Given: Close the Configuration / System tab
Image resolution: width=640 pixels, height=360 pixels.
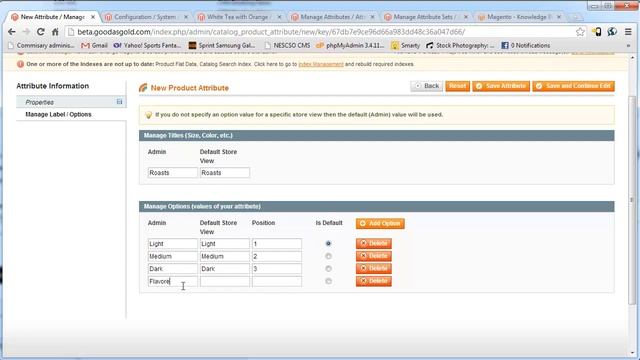Looking at the screenshot, I should click(186, 17).
